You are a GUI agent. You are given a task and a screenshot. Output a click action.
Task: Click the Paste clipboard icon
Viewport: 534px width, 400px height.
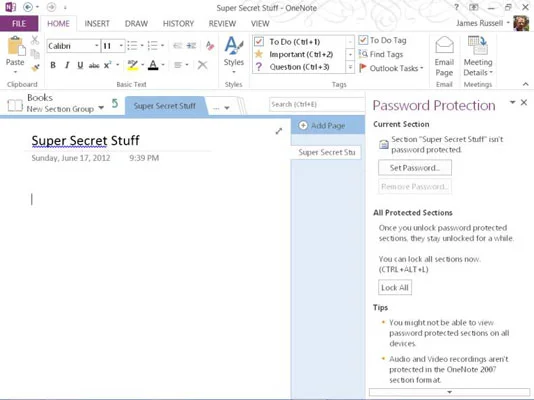(16, 46)
